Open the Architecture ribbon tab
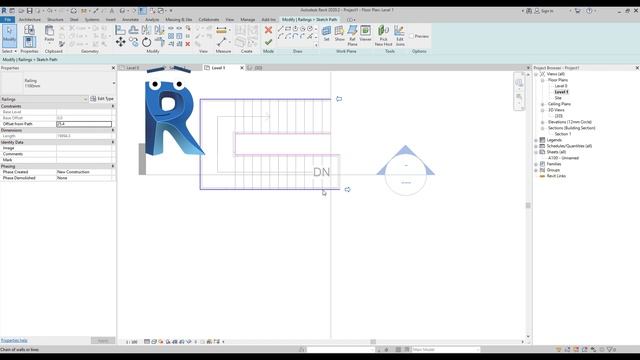This screenshot has height=360, width=640. point(29,20)
